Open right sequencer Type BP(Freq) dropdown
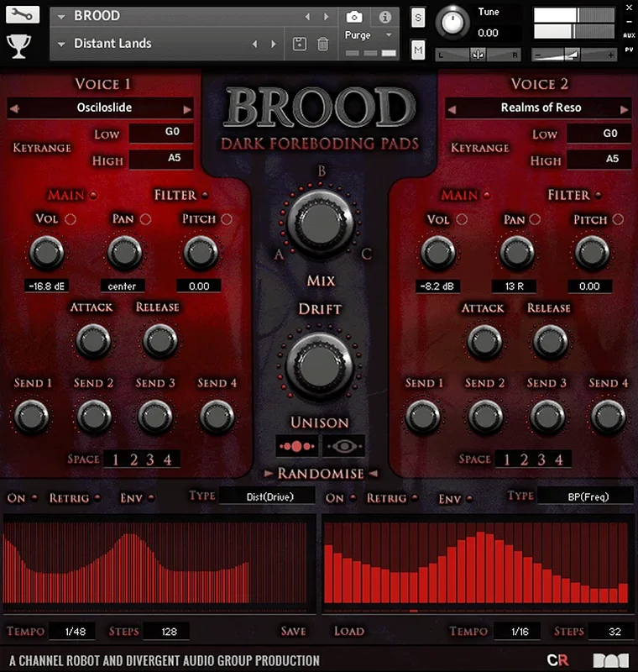Screen dimensions: 638x672 [585, 496]
